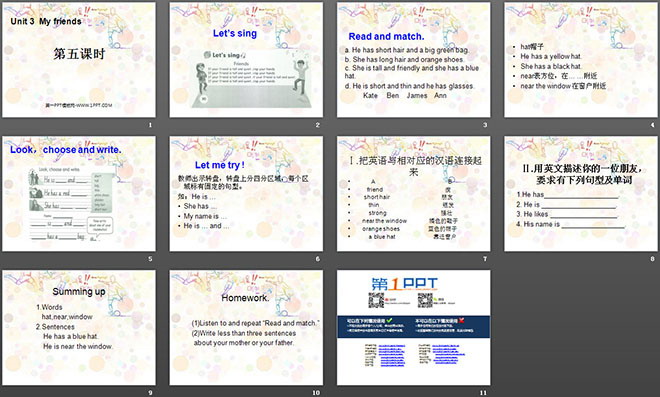Select slide 7 matching English and Chinese
Viewport: 660px width, 397px height.
click(x=413, y=194)
